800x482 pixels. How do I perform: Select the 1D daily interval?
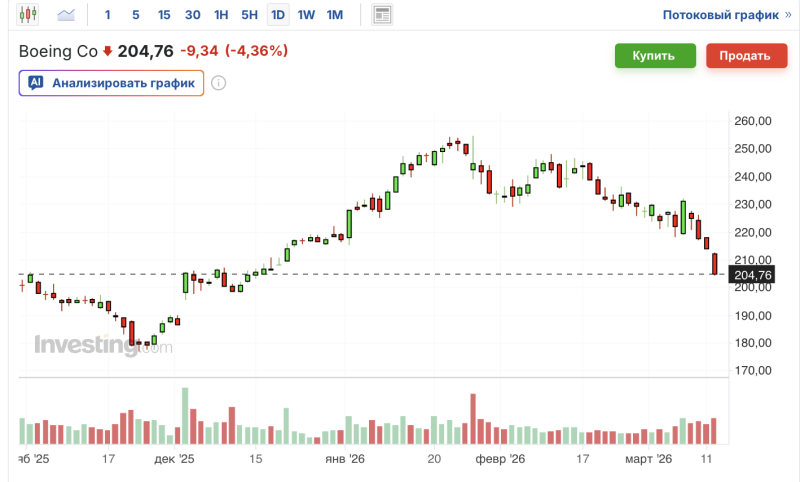point(278,15)
